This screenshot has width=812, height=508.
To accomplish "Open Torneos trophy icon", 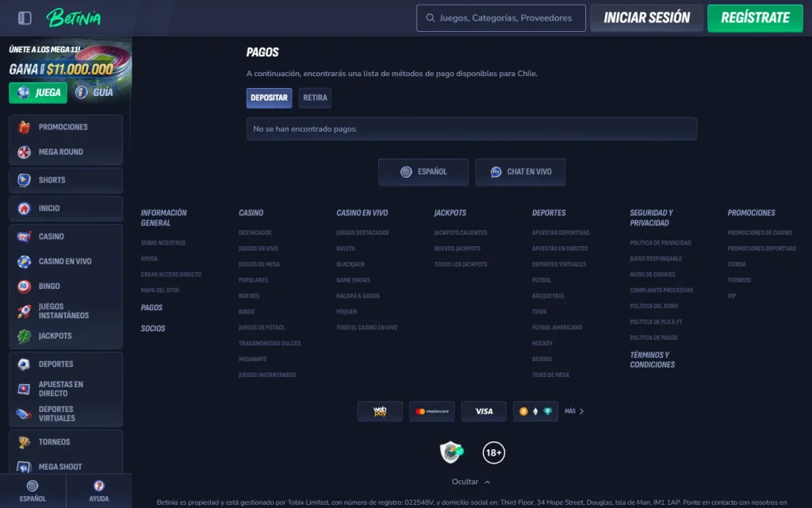I will tap(24, 442).
